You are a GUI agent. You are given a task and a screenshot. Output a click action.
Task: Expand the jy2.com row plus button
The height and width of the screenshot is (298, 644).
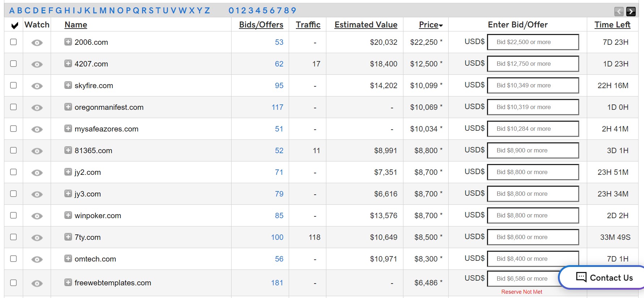68,172
